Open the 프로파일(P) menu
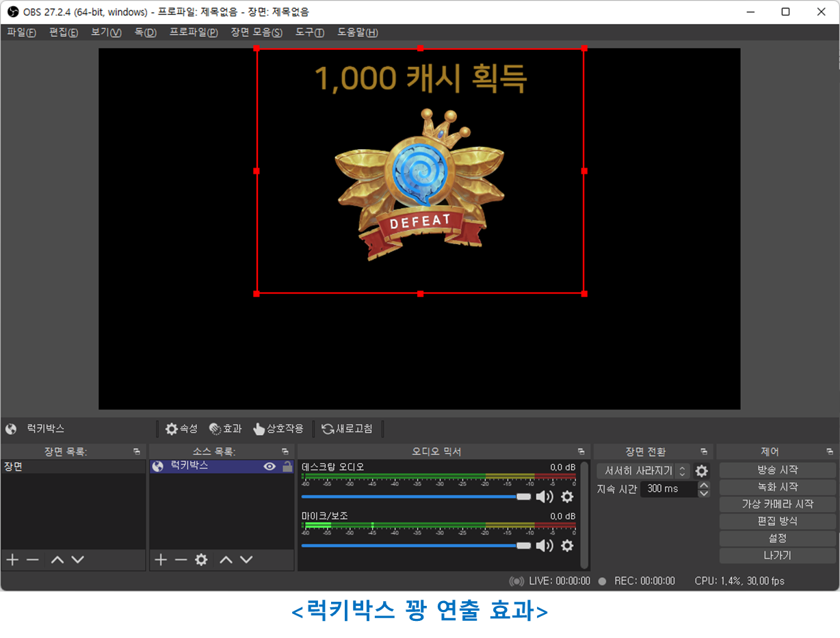840x638 pixels. coord(194,32)
